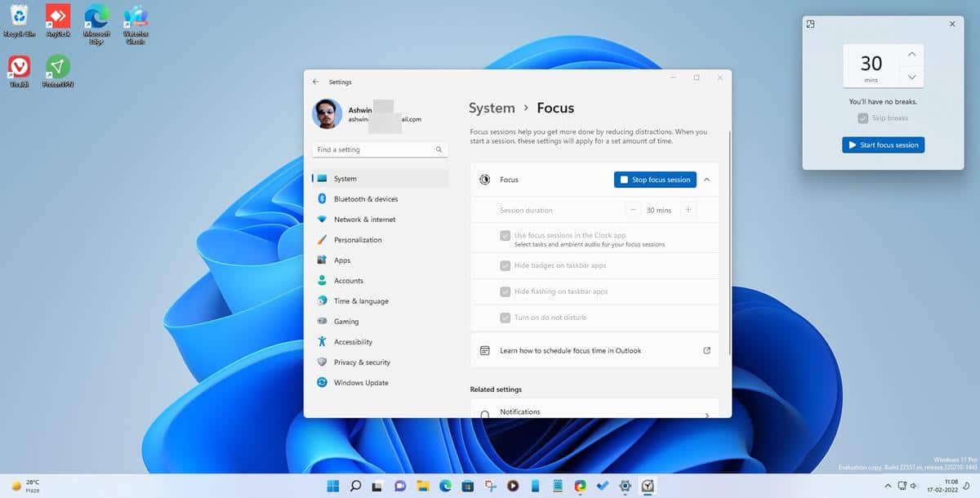Image resolution: width=980 pixels, height=498 pixels.
Task: Click the System breadcrumb link
Action: point(492,108)
